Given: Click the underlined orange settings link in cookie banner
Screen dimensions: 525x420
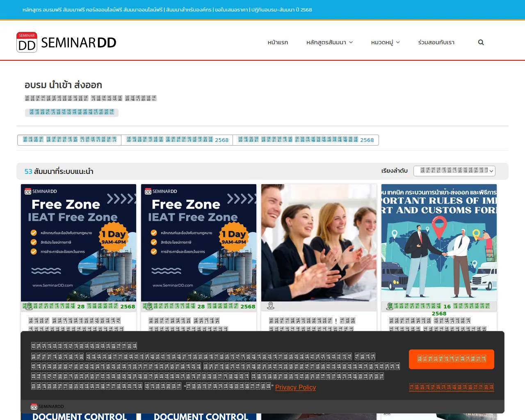Looking at the screenshot, I should pyautogui.click(x=452, y=387).
